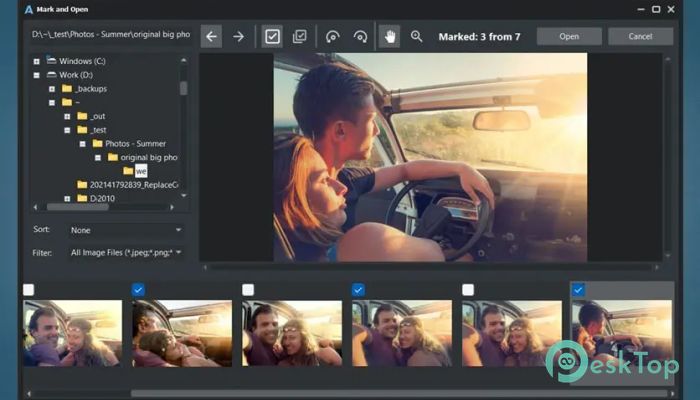Click the Open button

tap(569, 36)
